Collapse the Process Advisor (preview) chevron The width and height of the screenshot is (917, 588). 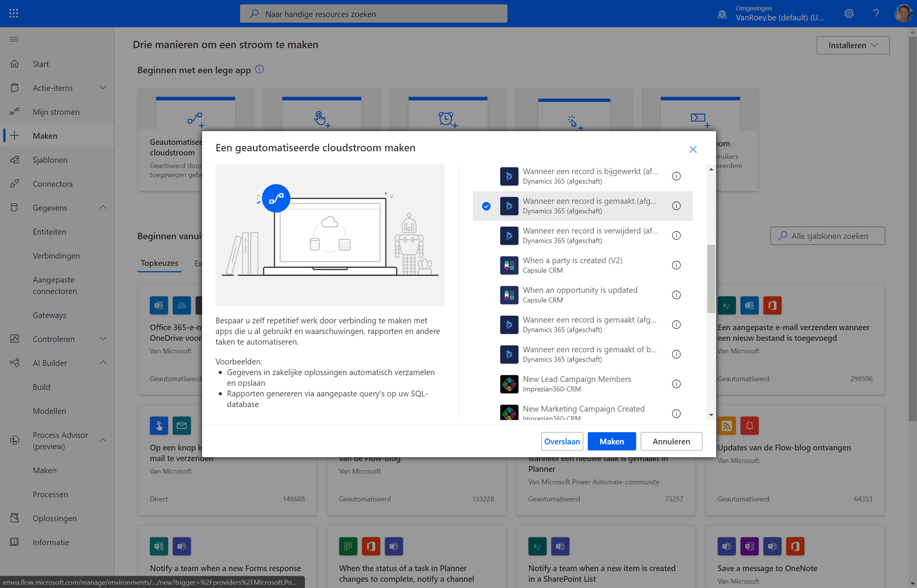pos(103,440)
